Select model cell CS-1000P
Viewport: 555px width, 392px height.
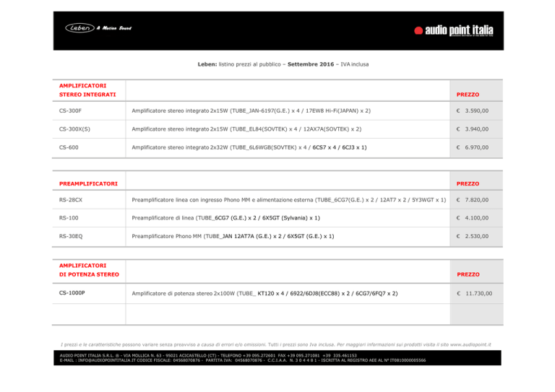[72, 292]
